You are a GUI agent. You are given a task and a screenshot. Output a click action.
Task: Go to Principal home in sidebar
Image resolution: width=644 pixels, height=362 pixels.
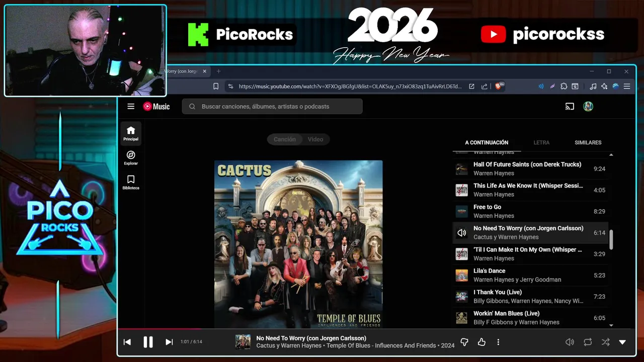[x=131, y=134]
